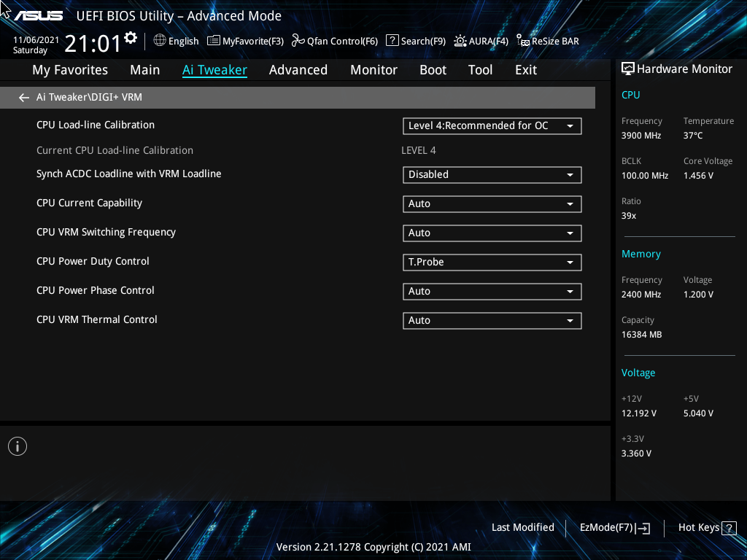Open CPU VRM Thermal Control dropdown

click(x=492, y=321)
